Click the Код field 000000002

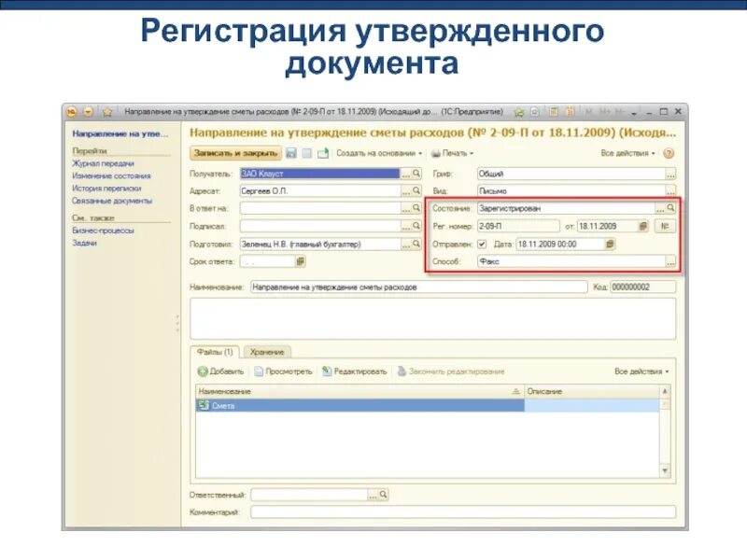click(642, 287)
